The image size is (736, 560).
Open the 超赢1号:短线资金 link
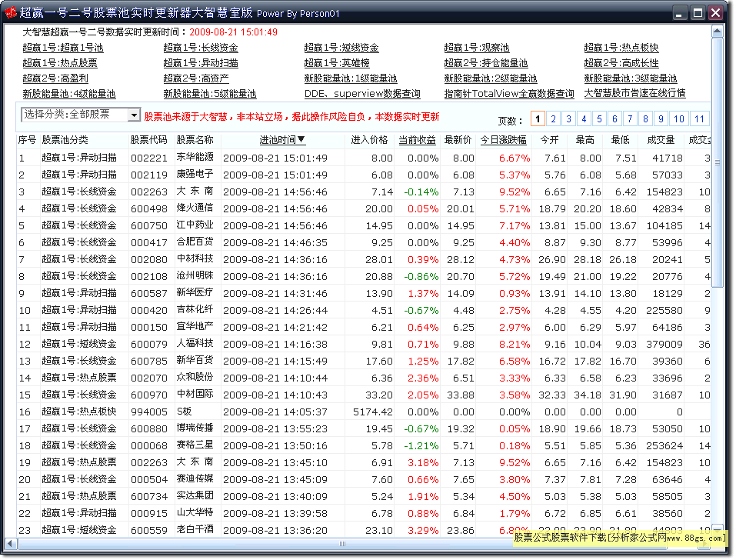[341, 48]
